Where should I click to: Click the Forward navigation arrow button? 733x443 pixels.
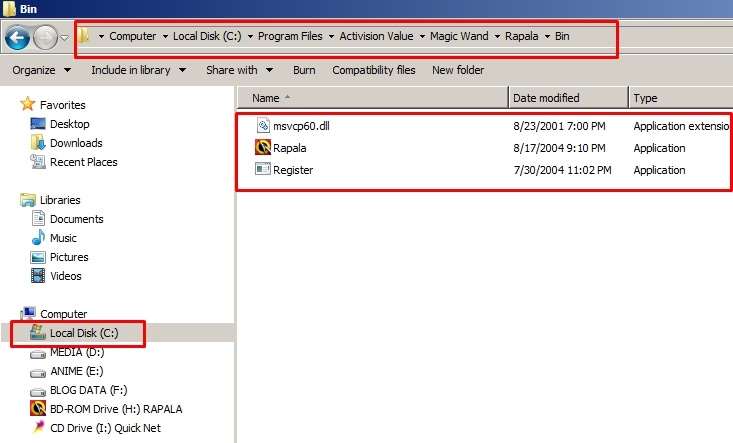(45, 38)
